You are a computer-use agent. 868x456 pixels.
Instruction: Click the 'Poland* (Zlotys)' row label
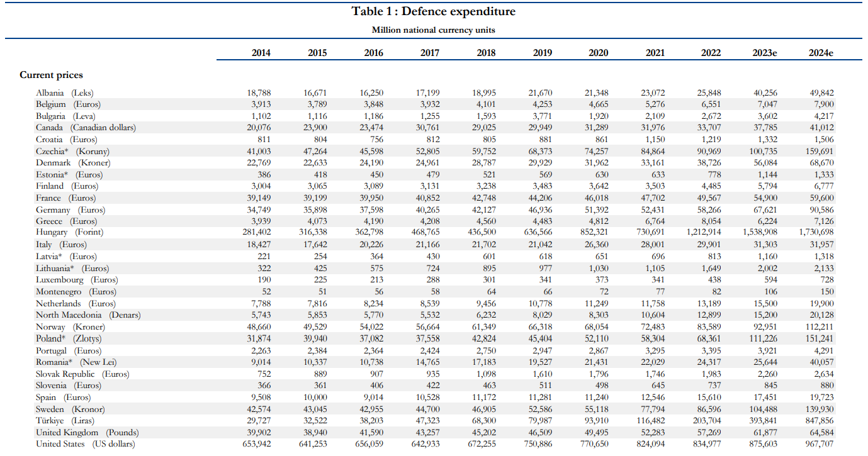(69, 338)
